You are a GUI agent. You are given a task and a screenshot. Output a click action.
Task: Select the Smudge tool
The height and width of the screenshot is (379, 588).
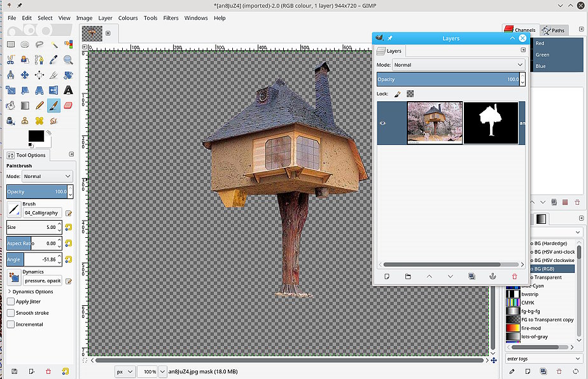(x=54, y=121)
